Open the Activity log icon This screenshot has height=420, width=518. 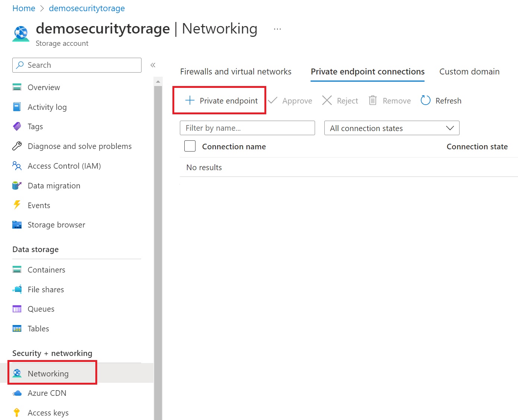pos(17,107)
